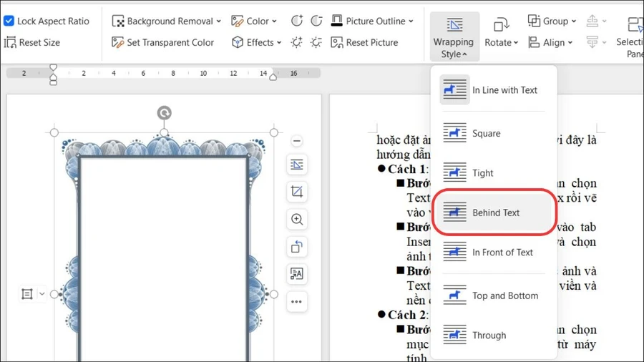Click the Bring Forward icon
The width and height of the screenshot is (644, 362).
tap(592, 21)
